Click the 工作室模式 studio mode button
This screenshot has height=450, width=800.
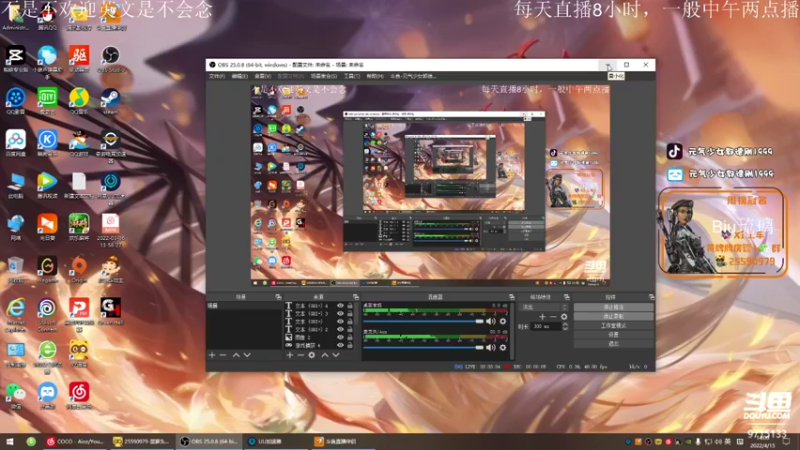tap(613, 326)
